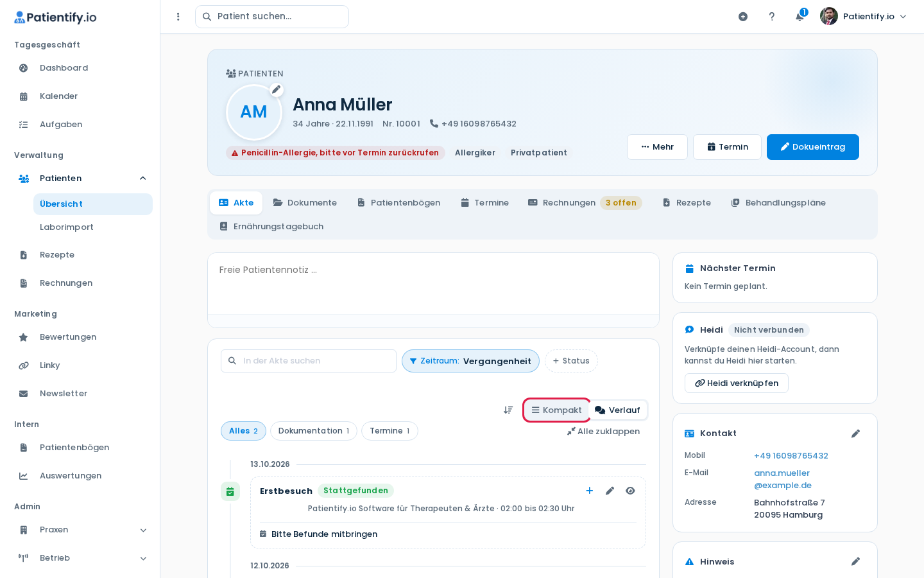Edit the Hinweis card

pos(855,561)
